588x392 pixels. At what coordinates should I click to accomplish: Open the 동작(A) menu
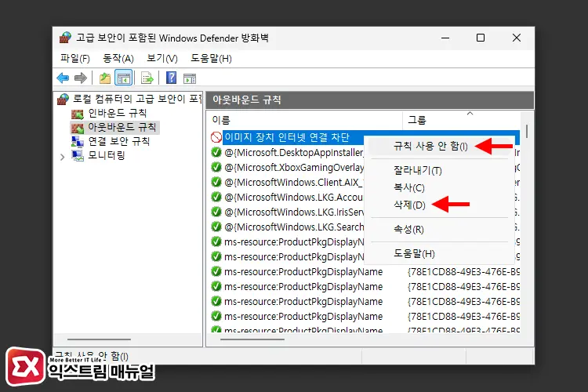[x=118, y=58]
